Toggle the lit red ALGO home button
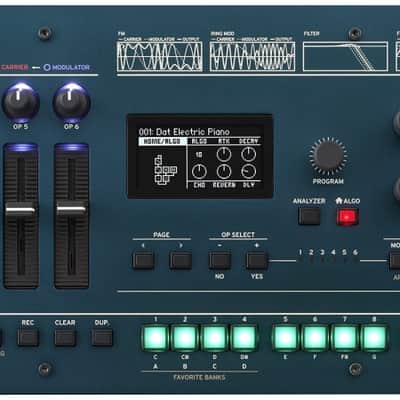 [347, 217]
